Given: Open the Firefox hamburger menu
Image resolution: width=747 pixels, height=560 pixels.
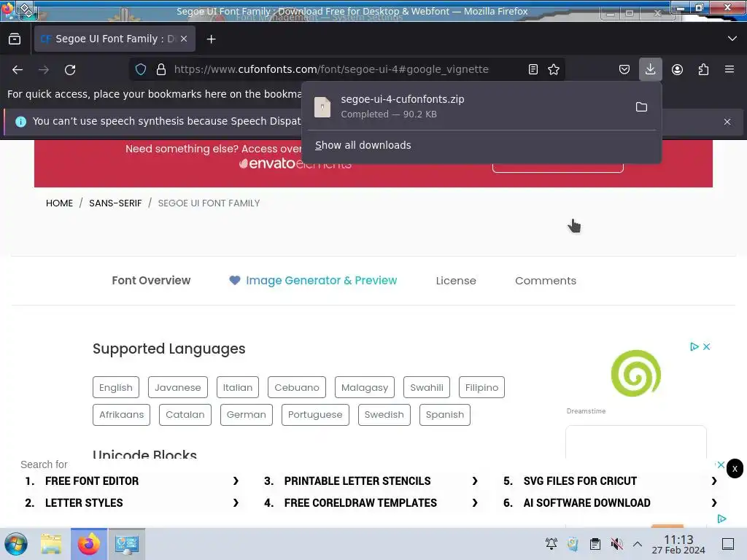Looking at the screenshot, I should [729, 69].
